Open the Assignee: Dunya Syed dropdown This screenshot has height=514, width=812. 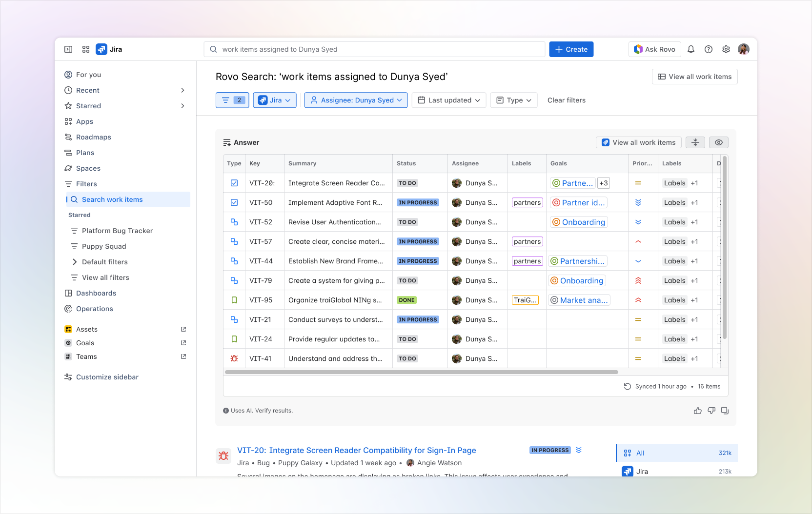click(x=356, y=100)
